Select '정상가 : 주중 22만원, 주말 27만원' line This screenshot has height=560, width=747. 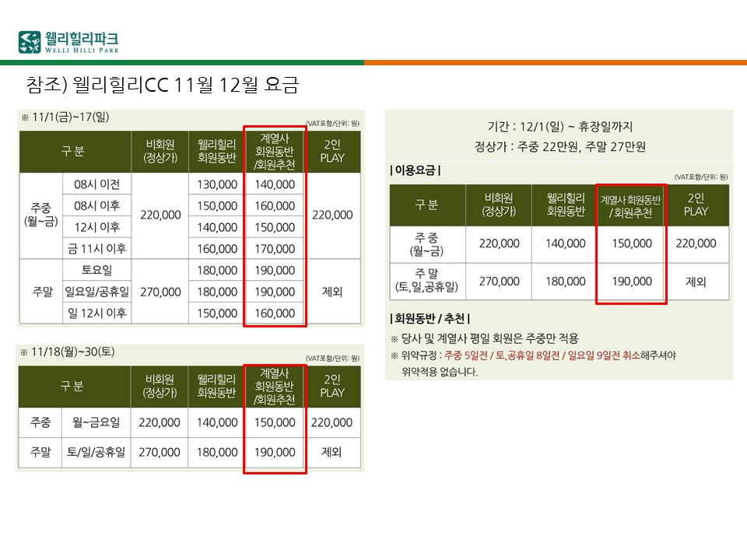pyautogui.click(x=559, y=147)
